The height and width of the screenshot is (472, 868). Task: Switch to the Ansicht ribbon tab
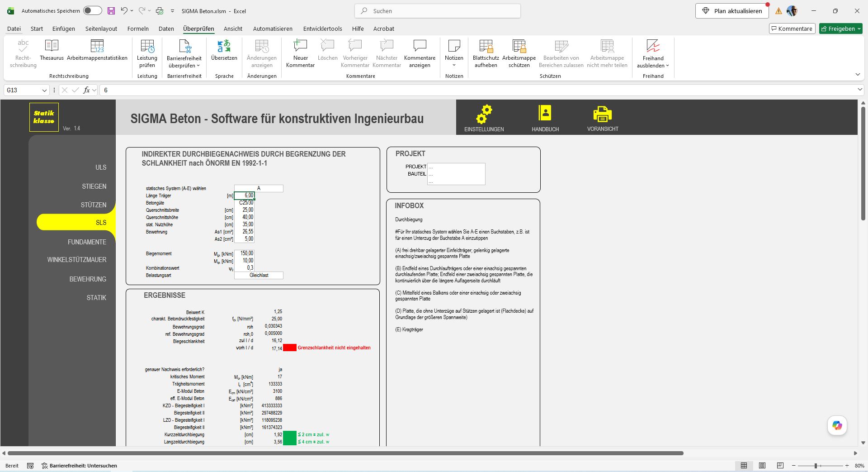233,29
